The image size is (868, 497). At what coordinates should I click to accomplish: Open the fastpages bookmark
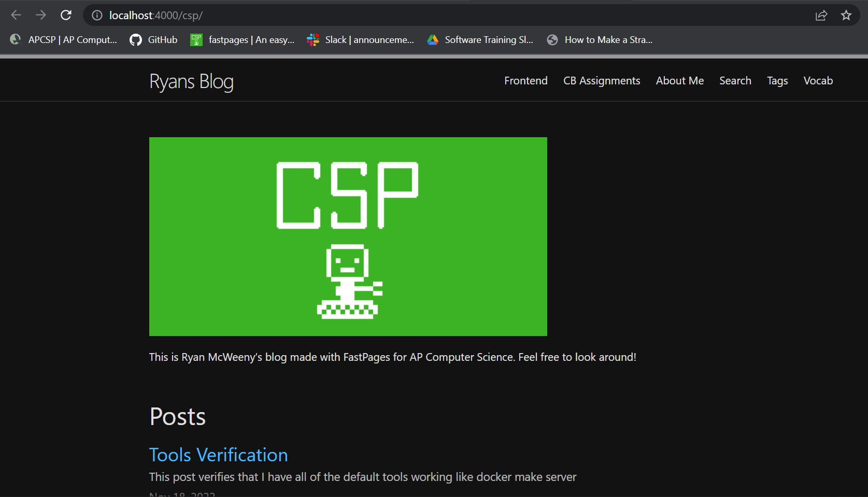tap(243, 40)
